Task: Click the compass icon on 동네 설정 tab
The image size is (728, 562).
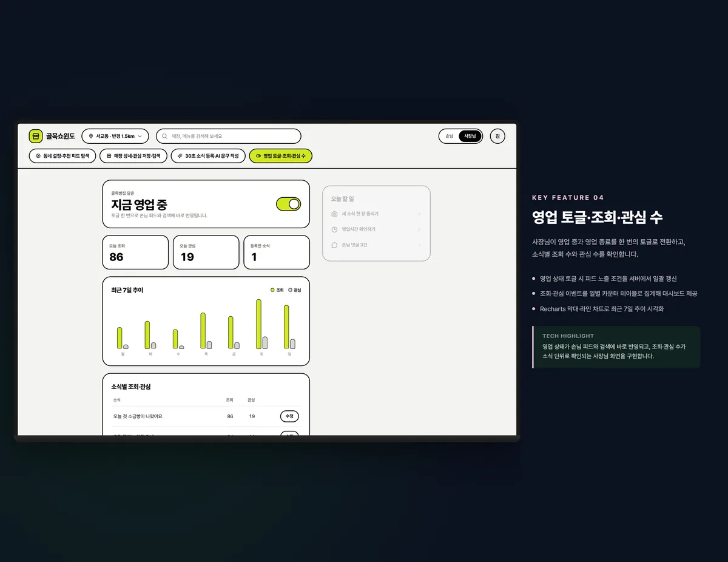Action: click(x=38, y=156)
